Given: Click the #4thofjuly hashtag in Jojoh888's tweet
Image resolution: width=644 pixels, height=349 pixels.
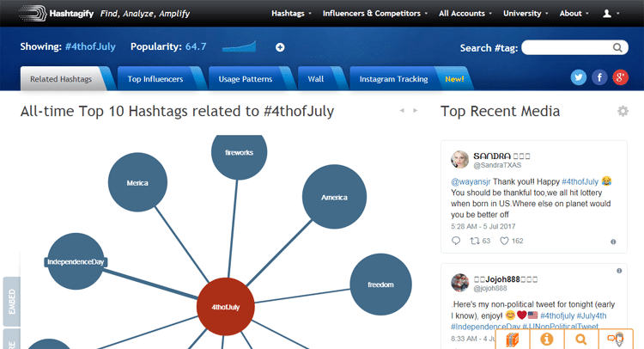Looking at the screenshot, I should tap(557, 315).
